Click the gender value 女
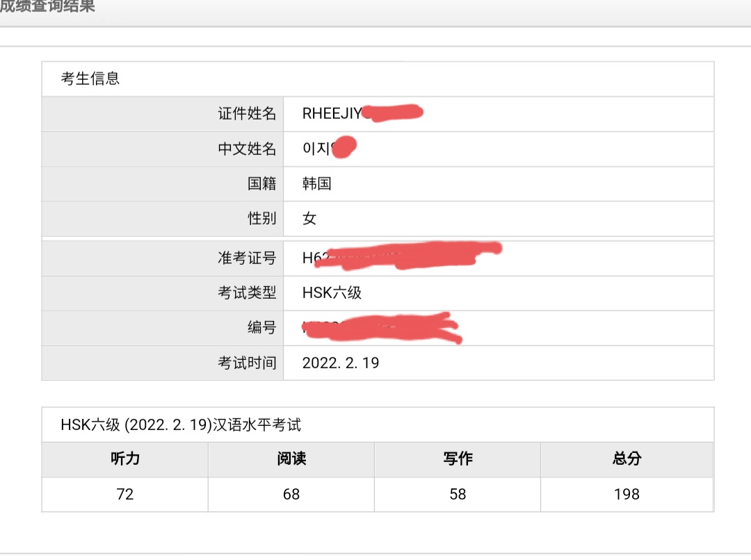The width and height of the screenshot is (751, 560). point(309,219)
